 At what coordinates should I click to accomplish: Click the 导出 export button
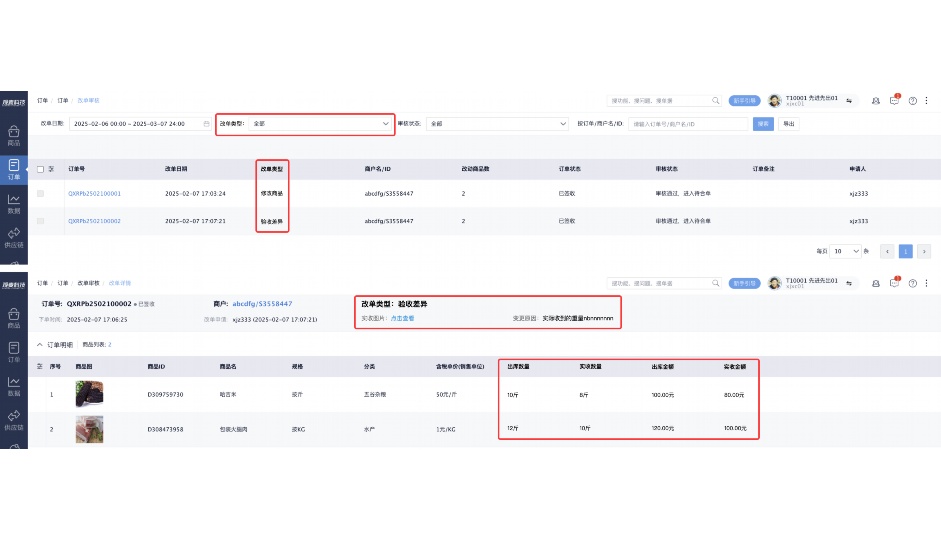point(789,124)
